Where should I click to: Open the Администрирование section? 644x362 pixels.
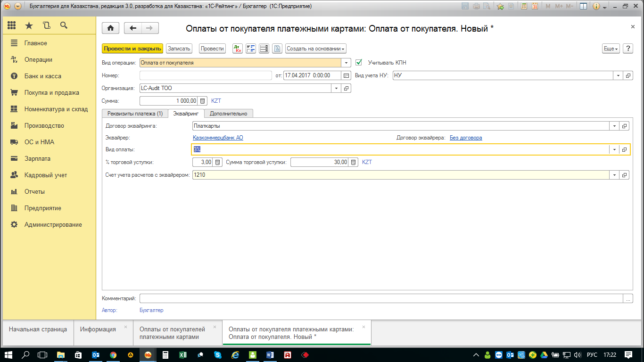click(x=53, y=225)
